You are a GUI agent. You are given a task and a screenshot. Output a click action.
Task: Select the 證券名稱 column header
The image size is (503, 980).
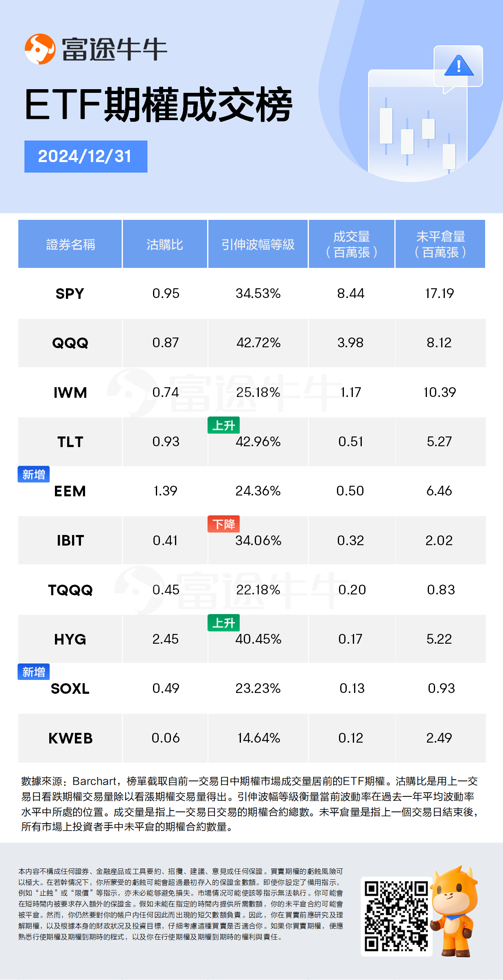point(70,244)
